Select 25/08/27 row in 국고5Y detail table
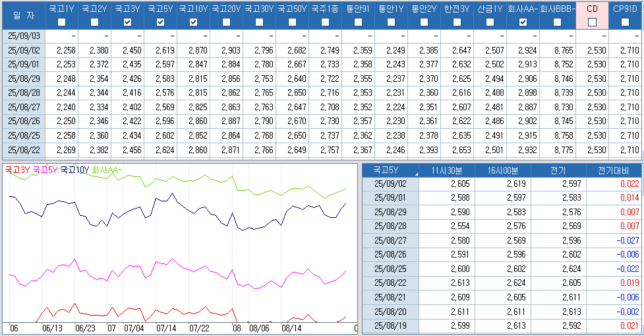 click(x=390, y=240)
